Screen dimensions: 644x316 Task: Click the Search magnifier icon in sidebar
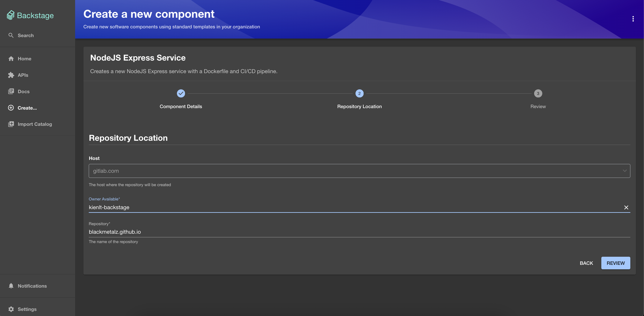tap(11, 35)
